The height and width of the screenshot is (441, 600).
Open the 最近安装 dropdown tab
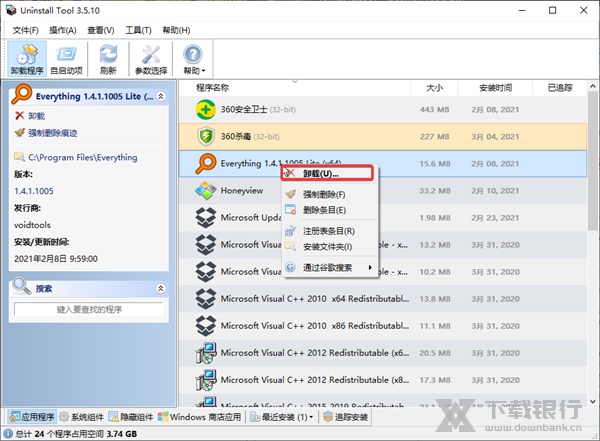tap(280, 417)
